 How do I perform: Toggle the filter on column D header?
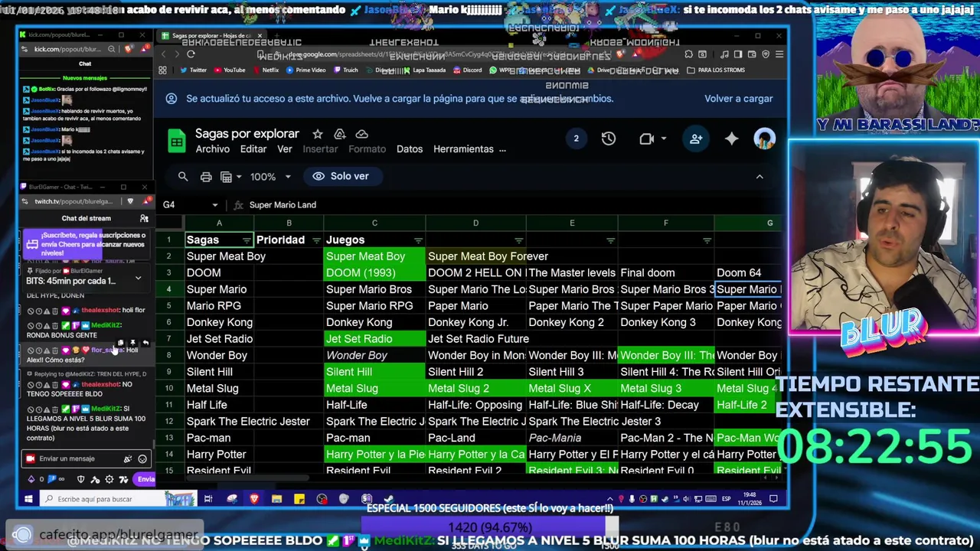pyautogui.click(x=518, y=240)
